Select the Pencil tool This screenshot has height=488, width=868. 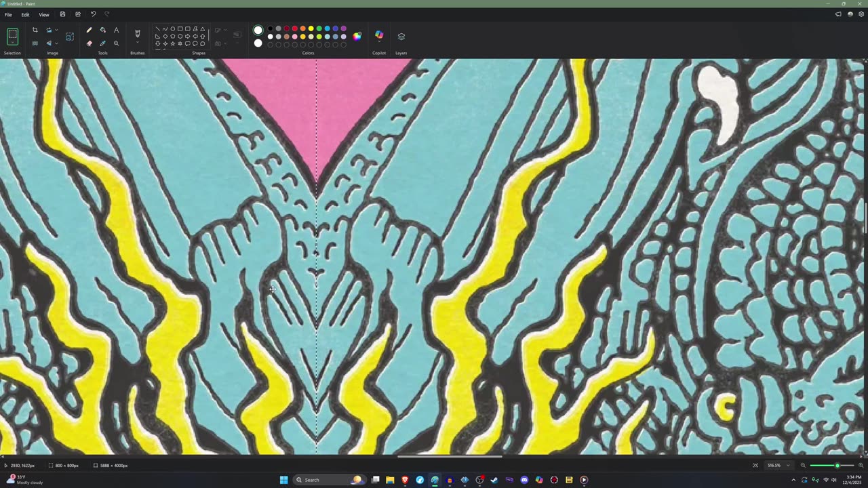[89, 30]
